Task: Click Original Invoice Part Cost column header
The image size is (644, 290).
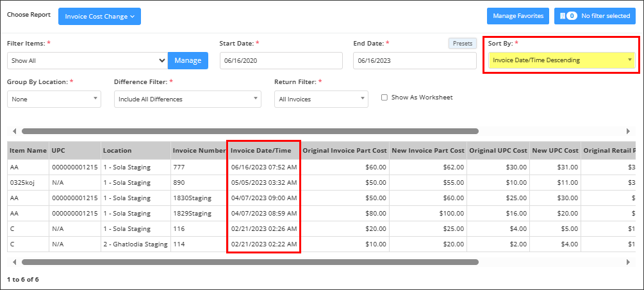Action: coord(345,151)
